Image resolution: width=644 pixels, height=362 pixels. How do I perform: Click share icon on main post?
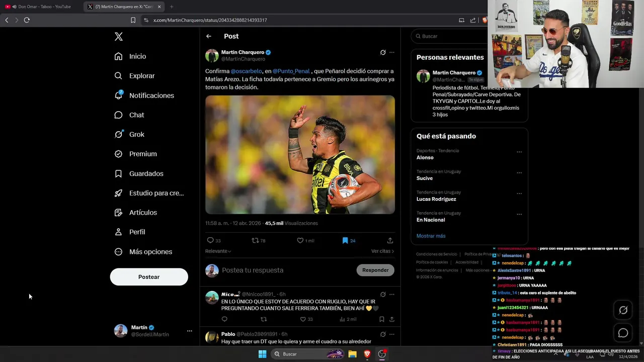coord(390,240)
